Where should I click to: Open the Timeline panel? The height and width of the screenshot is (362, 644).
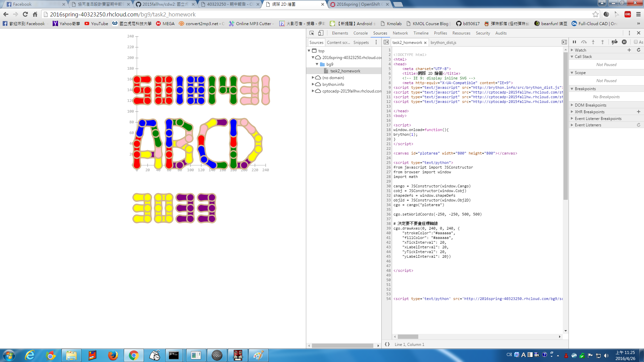click(421, 33)
